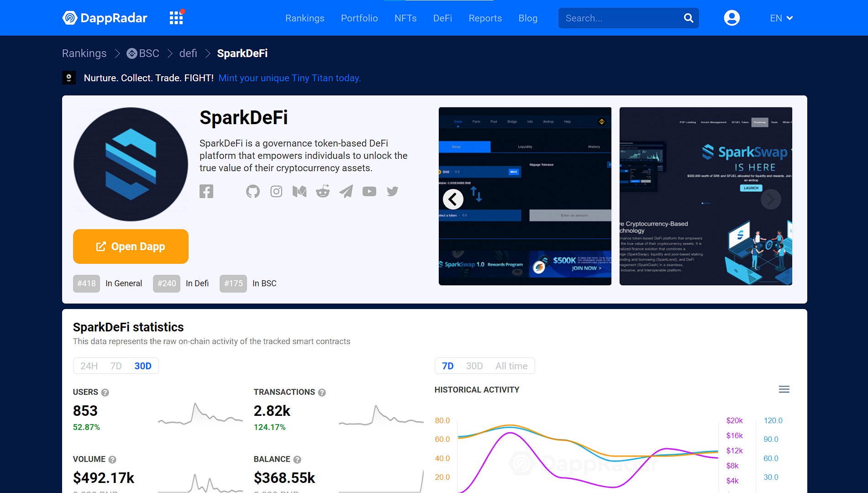
Task: Click the Users sparkline chart
Action: 200,414
